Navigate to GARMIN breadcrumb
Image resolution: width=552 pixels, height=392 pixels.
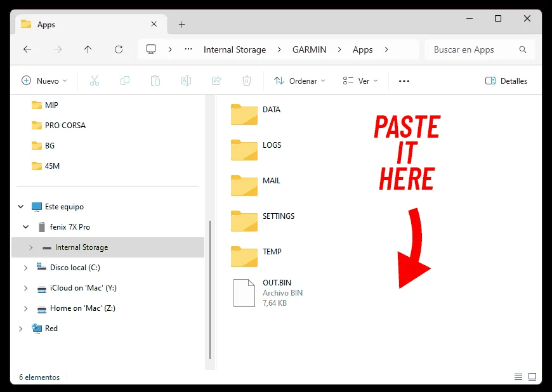click(310, 49)
